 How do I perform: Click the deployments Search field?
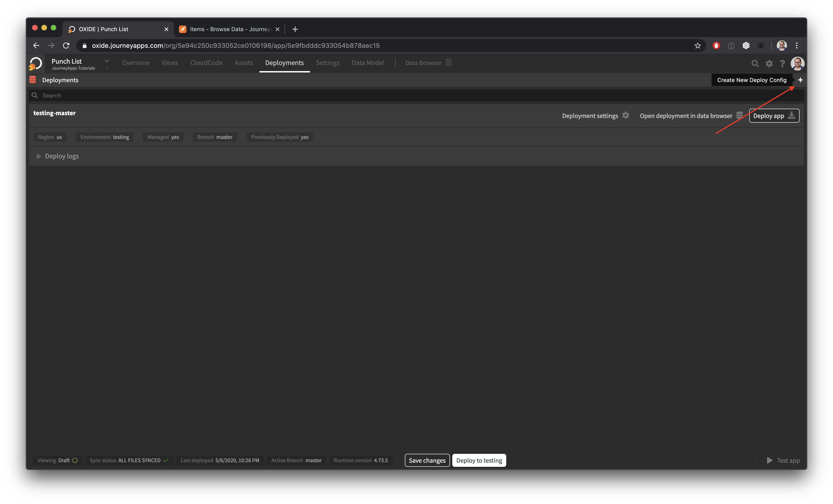416,96
